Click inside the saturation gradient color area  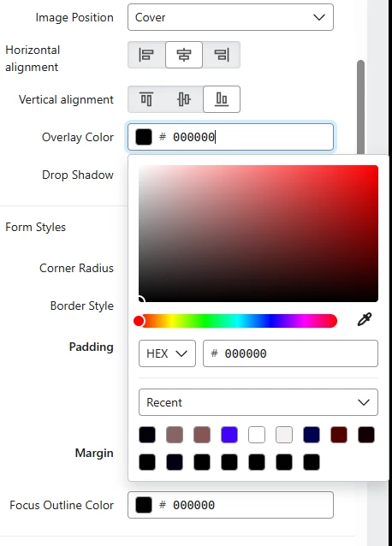[258, 234]
